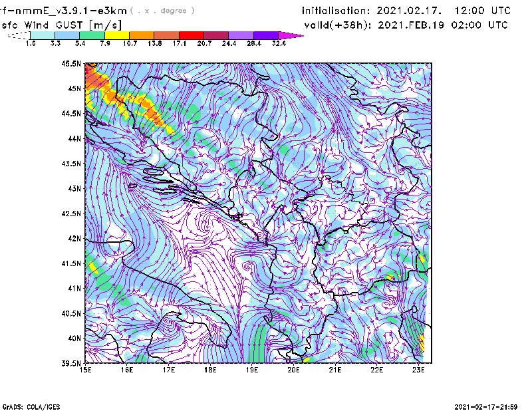
Task: Click the '18E' longitude label
Action: click(x=210, y=370)
